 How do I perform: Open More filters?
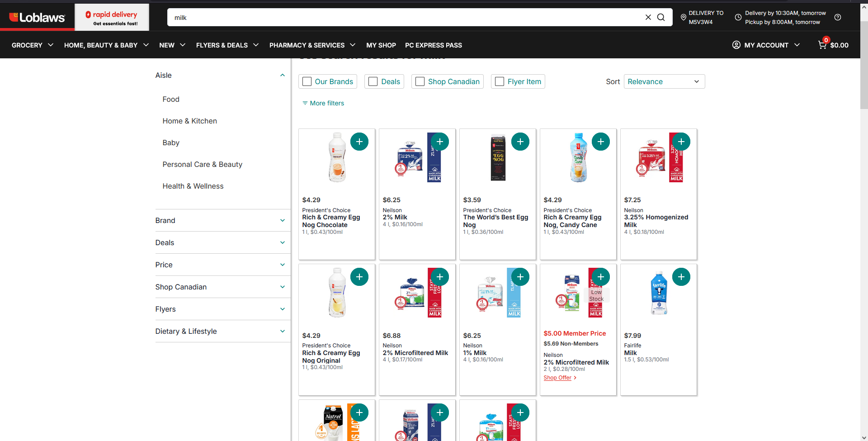pos(323,103)
